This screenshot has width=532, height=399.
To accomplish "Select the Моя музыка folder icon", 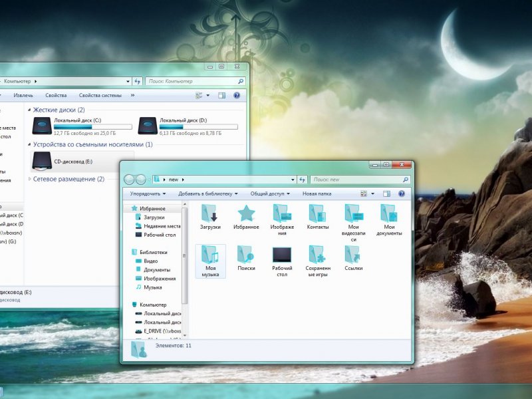I will [x=210, y=255].
